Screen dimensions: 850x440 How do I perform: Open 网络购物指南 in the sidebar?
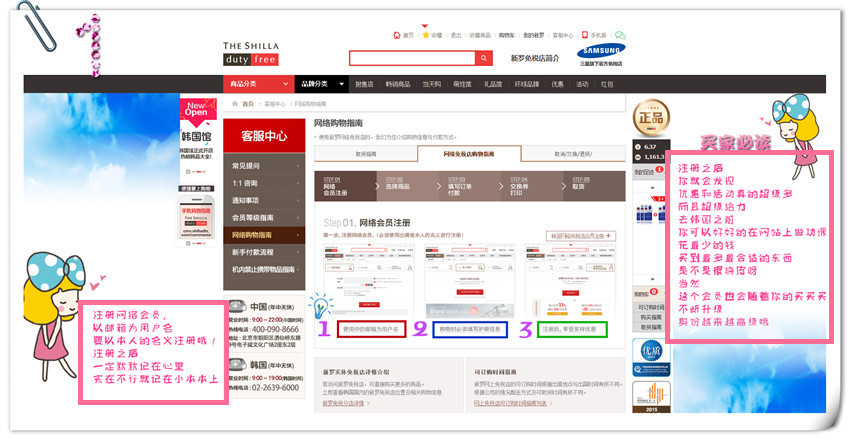click(x=264, y=235)
